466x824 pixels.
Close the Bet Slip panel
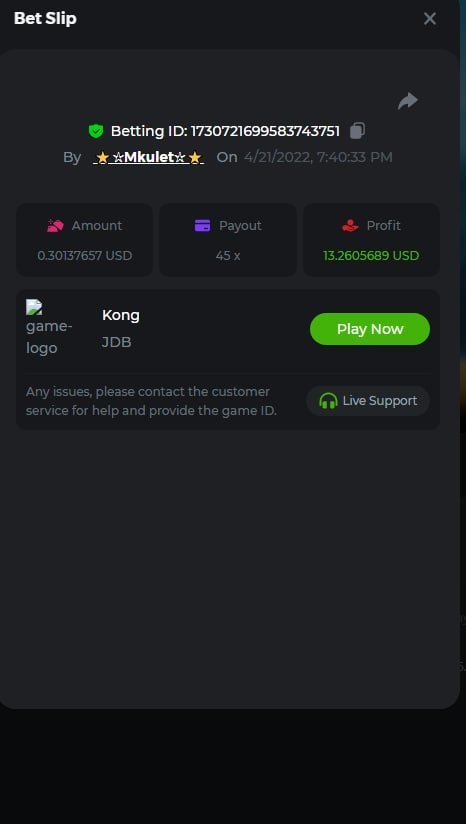(x=430, y=19)
